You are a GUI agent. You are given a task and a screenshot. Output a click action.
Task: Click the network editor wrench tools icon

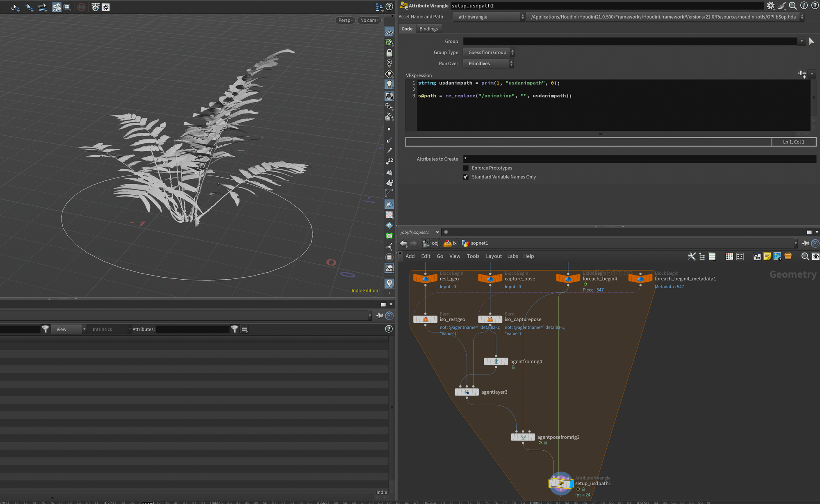coord(691,256)
